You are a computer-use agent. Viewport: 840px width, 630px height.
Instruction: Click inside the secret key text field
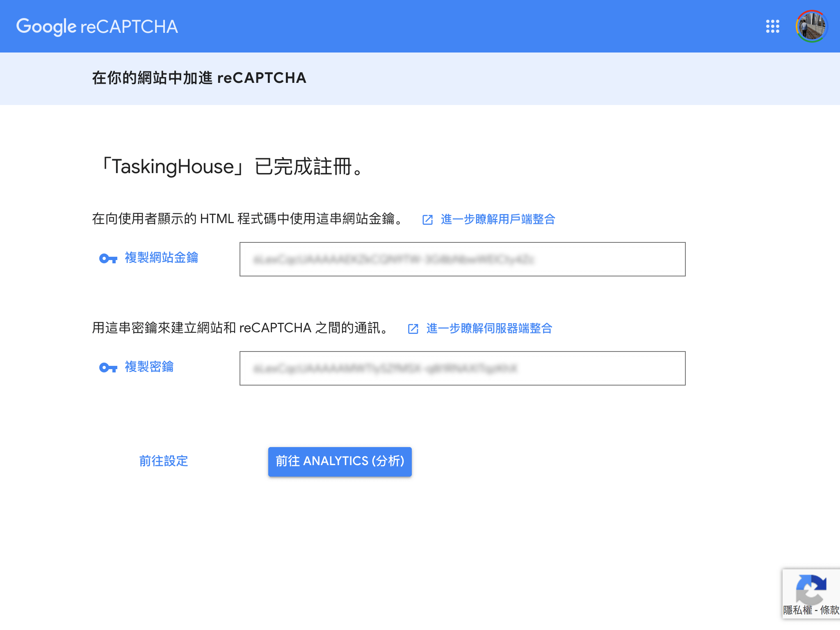click(462, 368)
